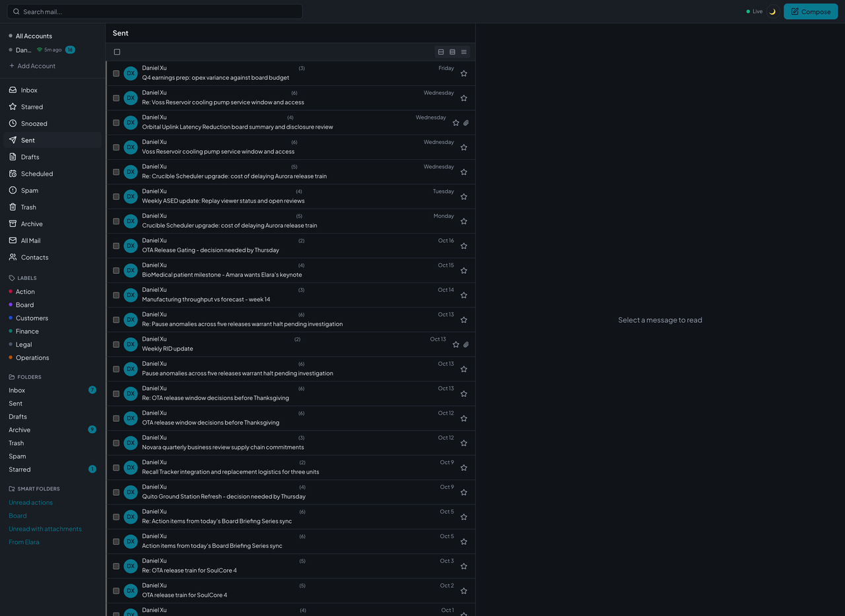The height and width of the screenshot is (616, 845).
Task: Open the Unread actions smart folder
Action: pos(30,502)
